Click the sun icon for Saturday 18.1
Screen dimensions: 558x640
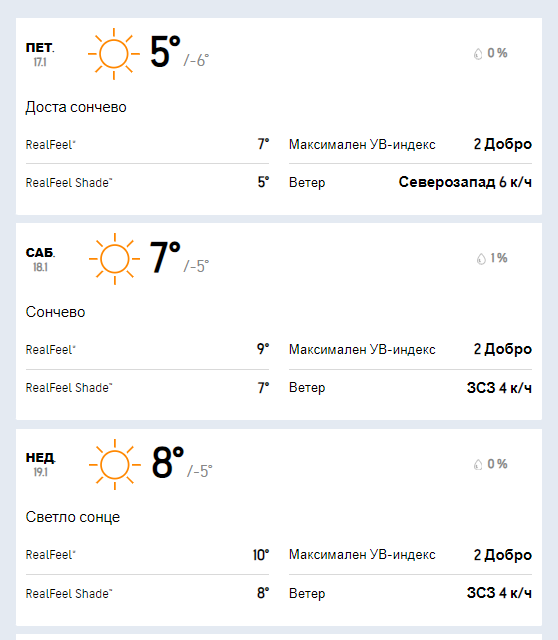click(115, 259)
